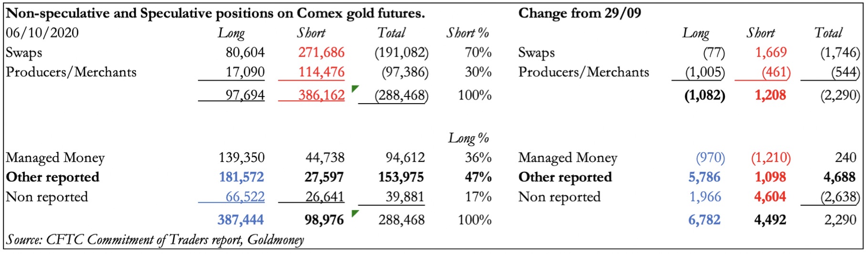Click the change in long total 6,782

click(704, 220)
